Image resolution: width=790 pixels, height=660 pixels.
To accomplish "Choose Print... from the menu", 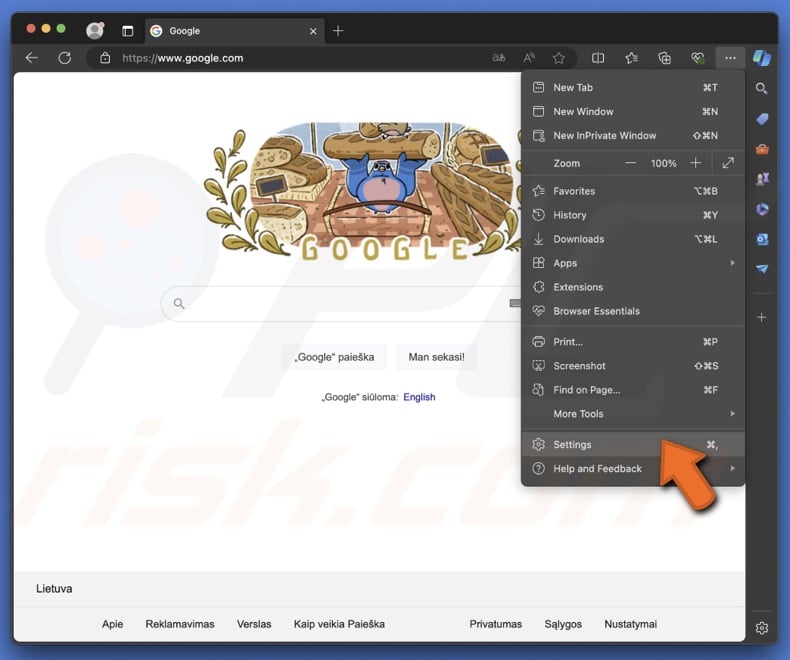I will pos(632,342).
